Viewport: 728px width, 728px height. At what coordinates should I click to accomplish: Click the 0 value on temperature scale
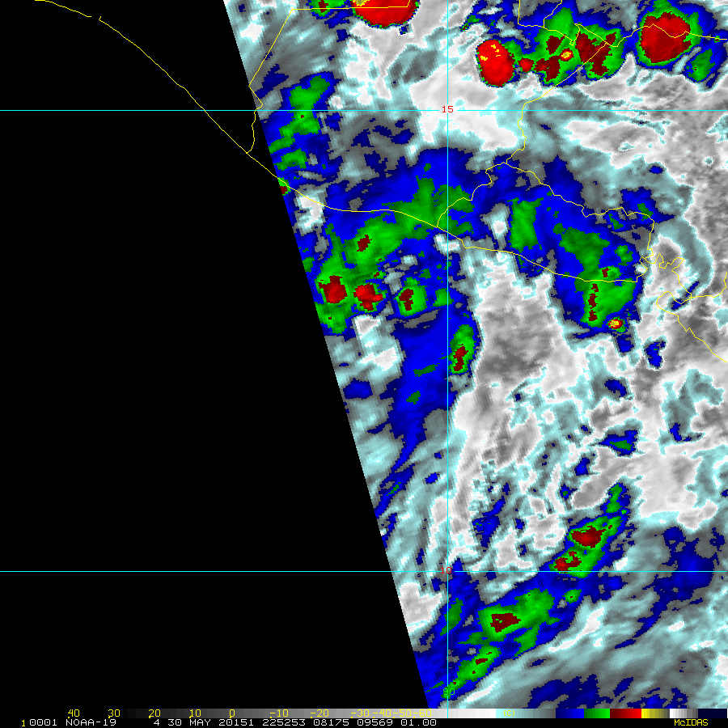point(232,713)
